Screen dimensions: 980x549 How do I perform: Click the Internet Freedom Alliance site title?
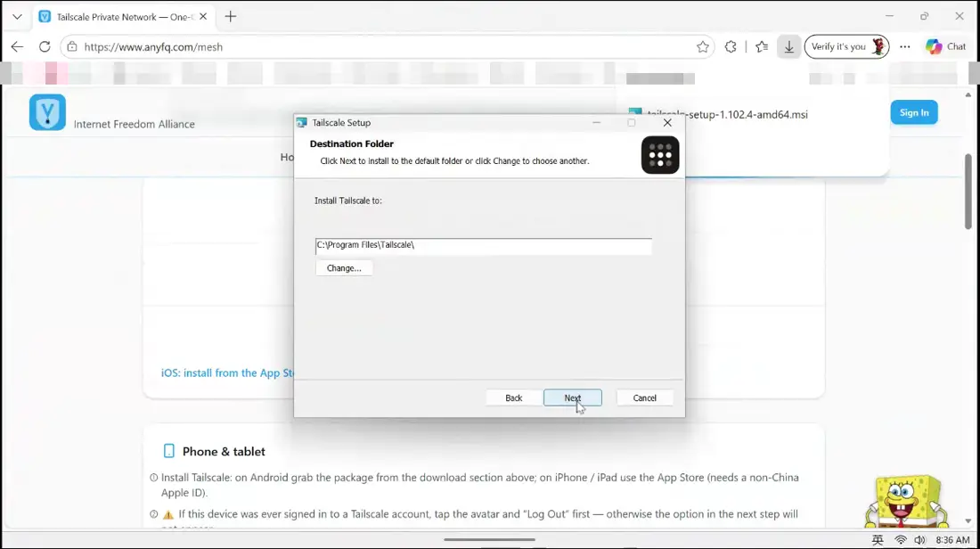pos(135,124)
